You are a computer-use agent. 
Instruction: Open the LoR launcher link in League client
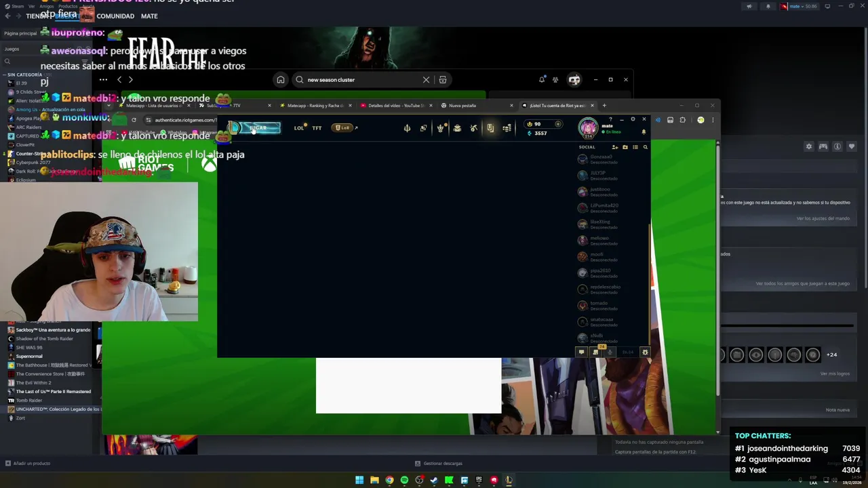coord(344,127)
